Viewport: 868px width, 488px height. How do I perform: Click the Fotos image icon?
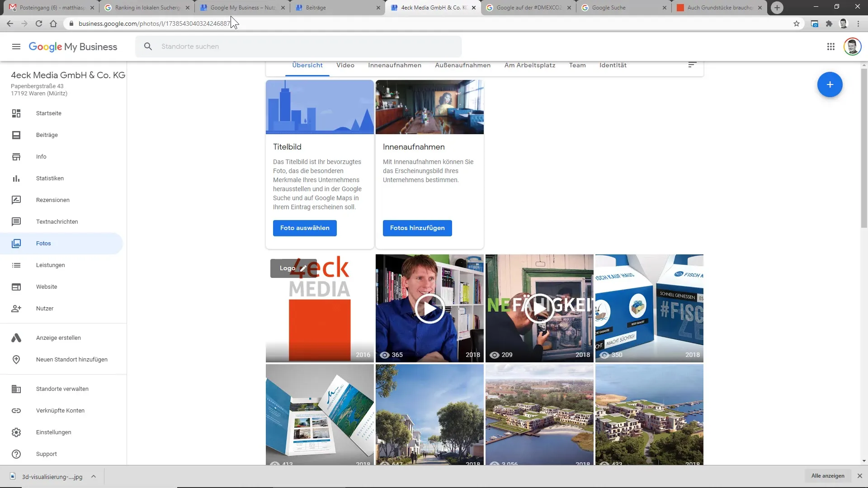(16, 244)
